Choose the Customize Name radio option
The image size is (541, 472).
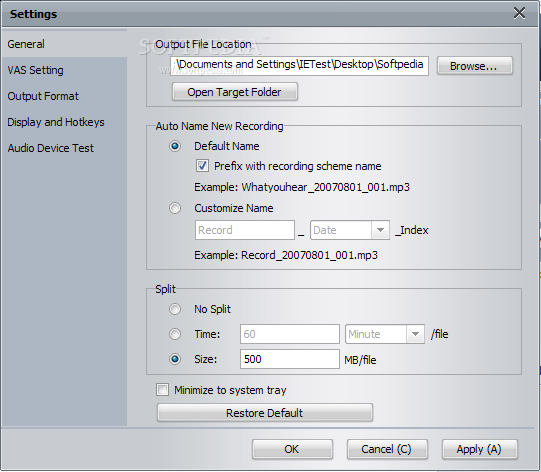point(175,208)
